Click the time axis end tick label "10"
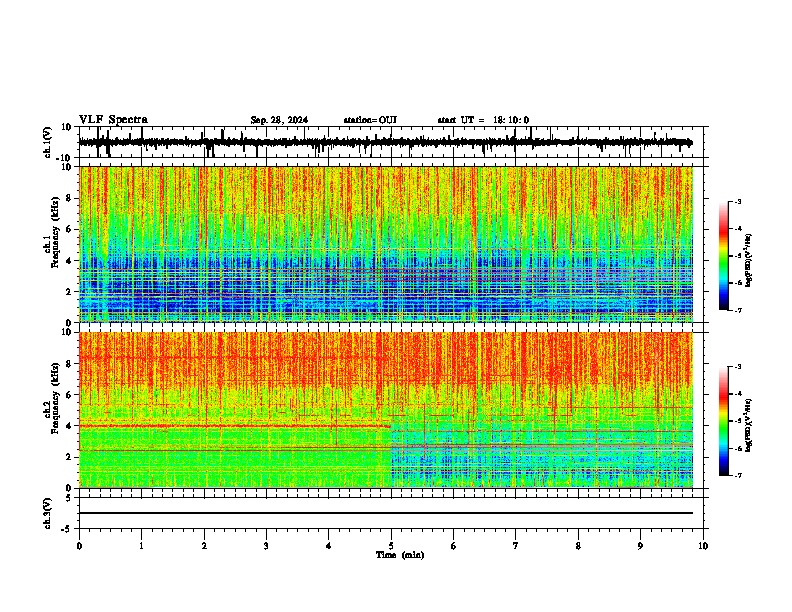 point(703,546)
